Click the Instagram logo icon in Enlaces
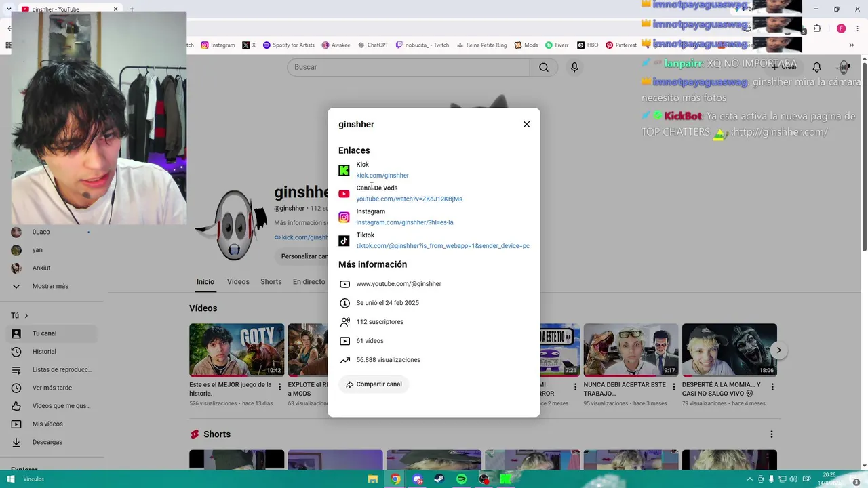This screenshot has width=868, height=488. click(x=344, y=218)
